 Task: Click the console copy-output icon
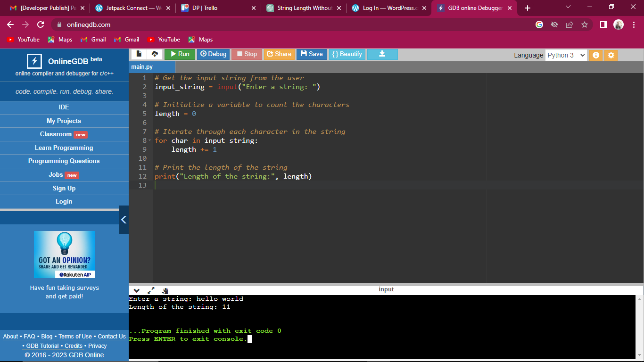(165, 291)
